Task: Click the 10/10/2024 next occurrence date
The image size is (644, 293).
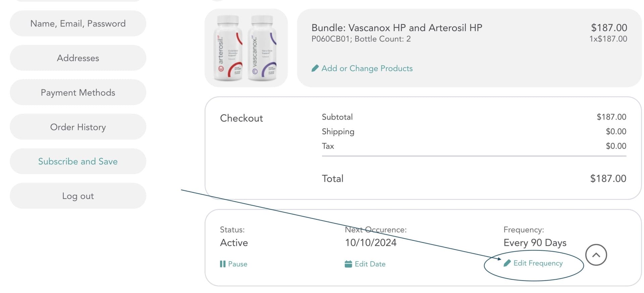Action: click(x=371, y=243)
